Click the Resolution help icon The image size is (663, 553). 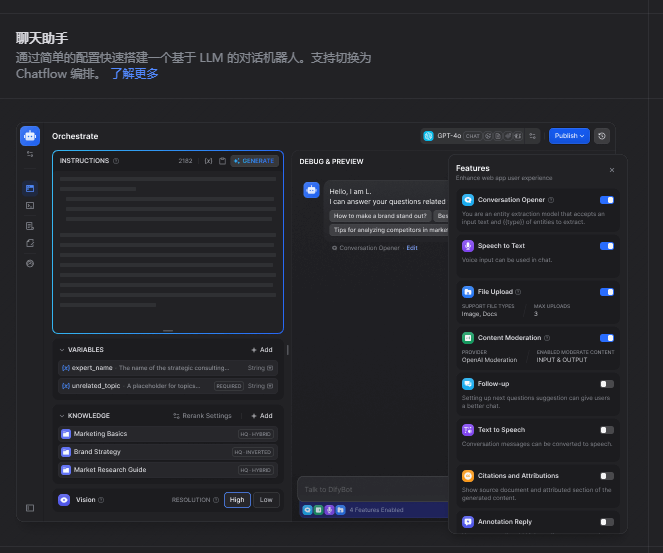[216, 500]
